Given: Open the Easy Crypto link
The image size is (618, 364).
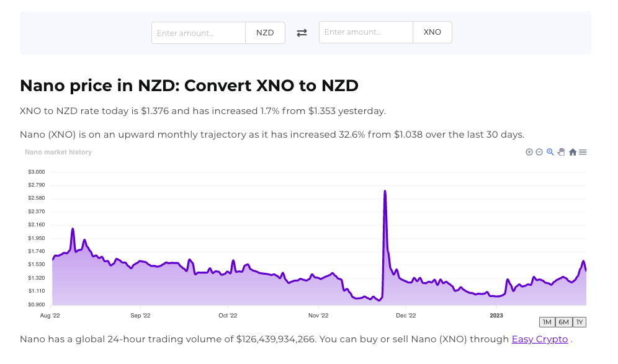Looking at the screenshot, I should pos(539,339).
